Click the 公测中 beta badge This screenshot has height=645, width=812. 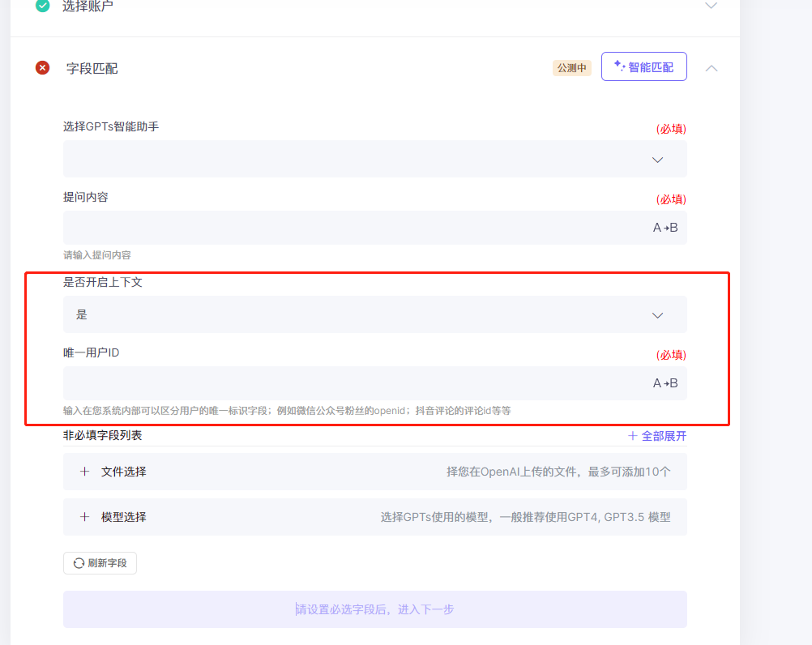pyautogui.click(x=571, y=68)
